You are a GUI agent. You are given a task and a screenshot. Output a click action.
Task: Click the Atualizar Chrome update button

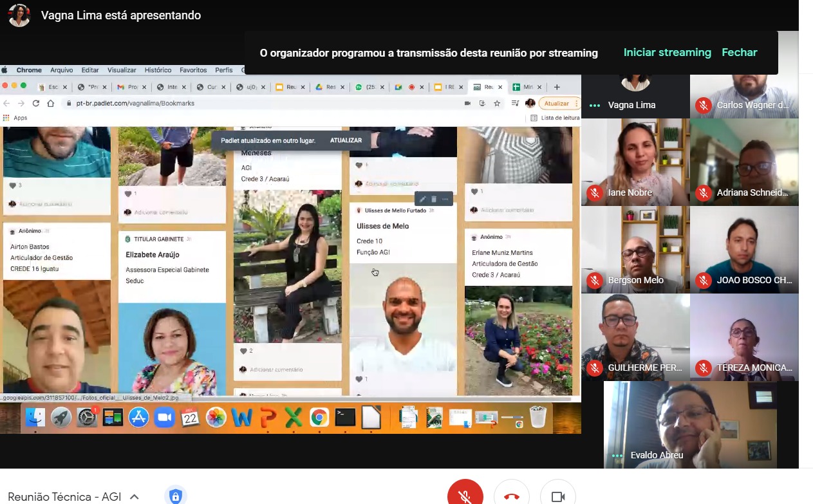[558, 103]
